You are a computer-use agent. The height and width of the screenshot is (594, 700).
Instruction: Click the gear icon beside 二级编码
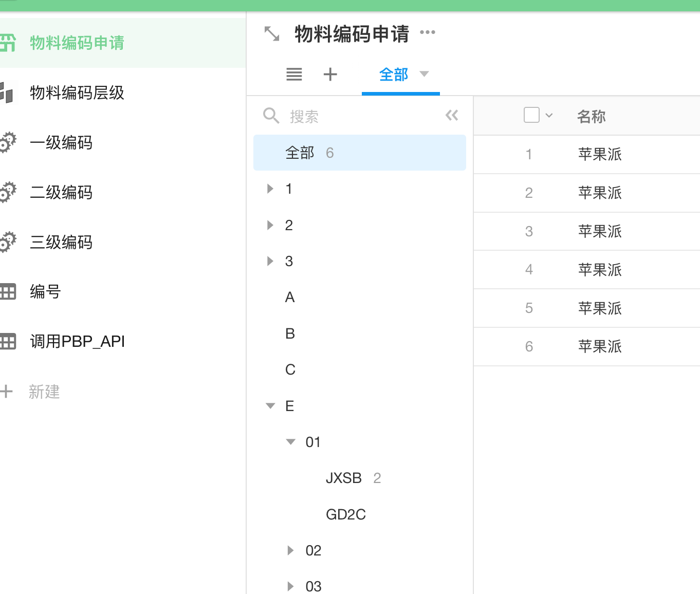click(8, 192)
